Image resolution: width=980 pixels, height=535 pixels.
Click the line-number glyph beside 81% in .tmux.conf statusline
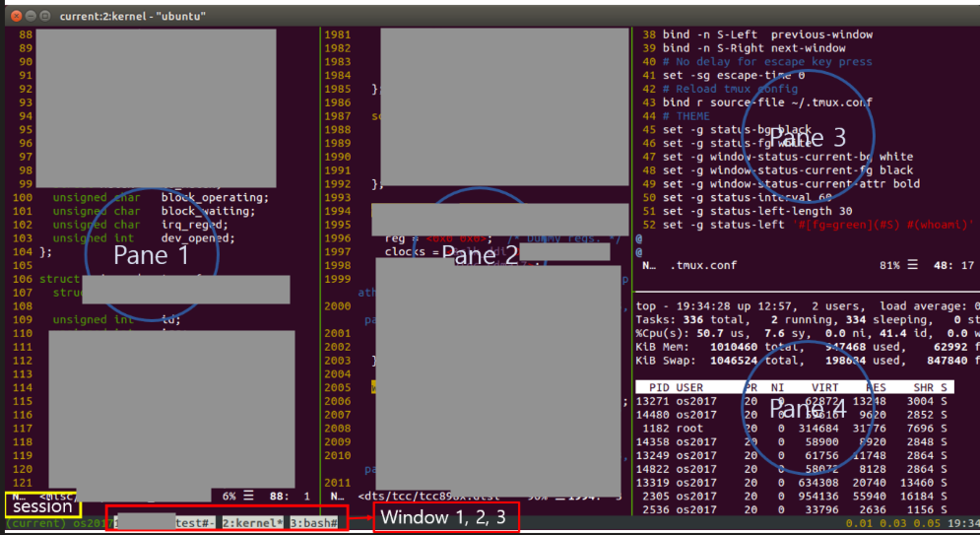pos(913,266)
